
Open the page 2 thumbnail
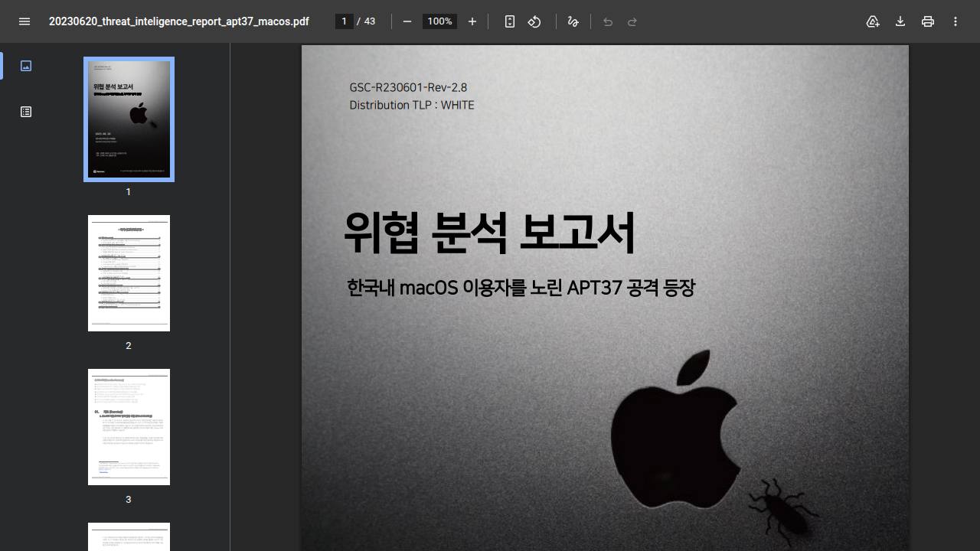click(x=129, y=273)
